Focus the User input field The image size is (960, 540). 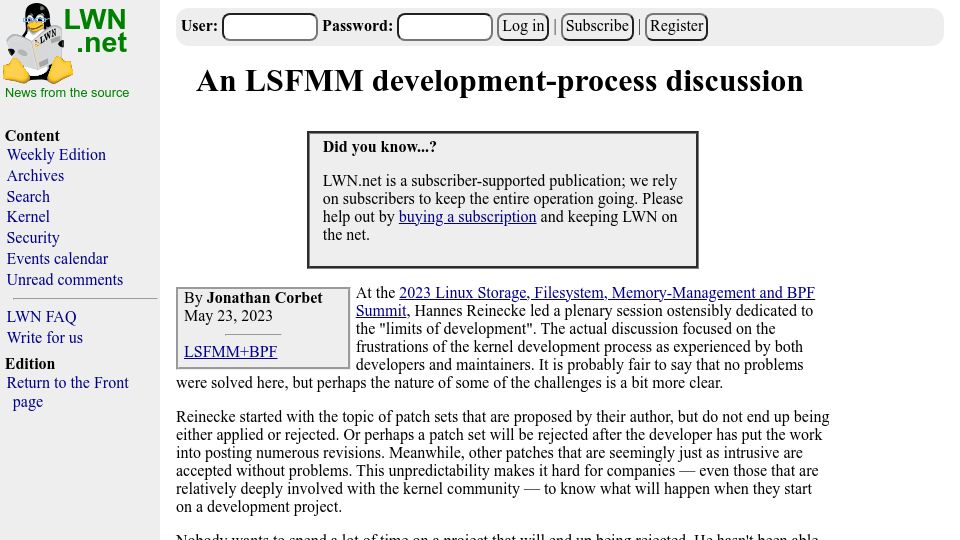pyautogui.click(x=270, y=27)
